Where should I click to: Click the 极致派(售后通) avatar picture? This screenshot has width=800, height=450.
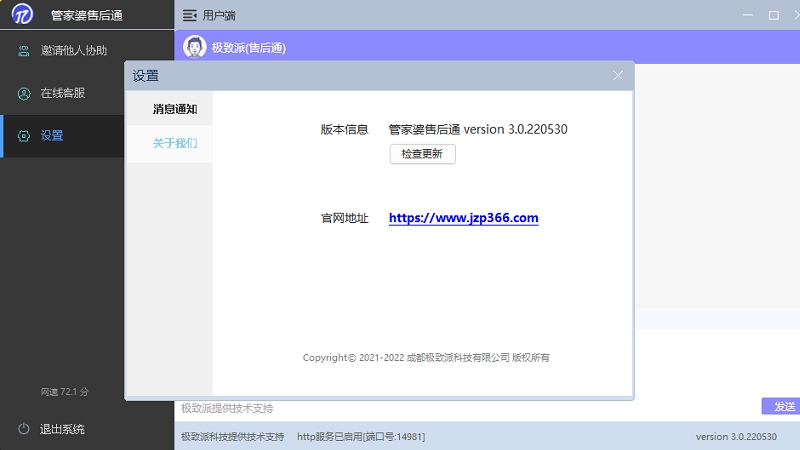195,47
